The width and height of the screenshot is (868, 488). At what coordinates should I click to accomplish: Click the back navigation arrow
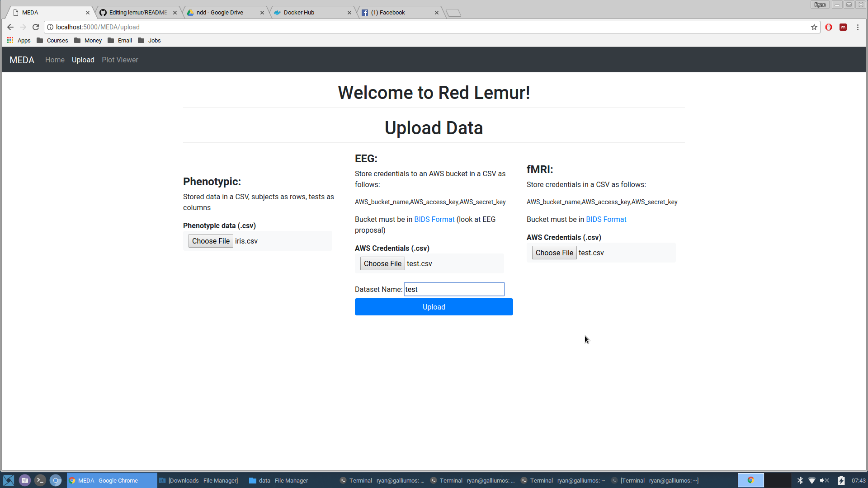pyautogui.click(x=10, y=27)
